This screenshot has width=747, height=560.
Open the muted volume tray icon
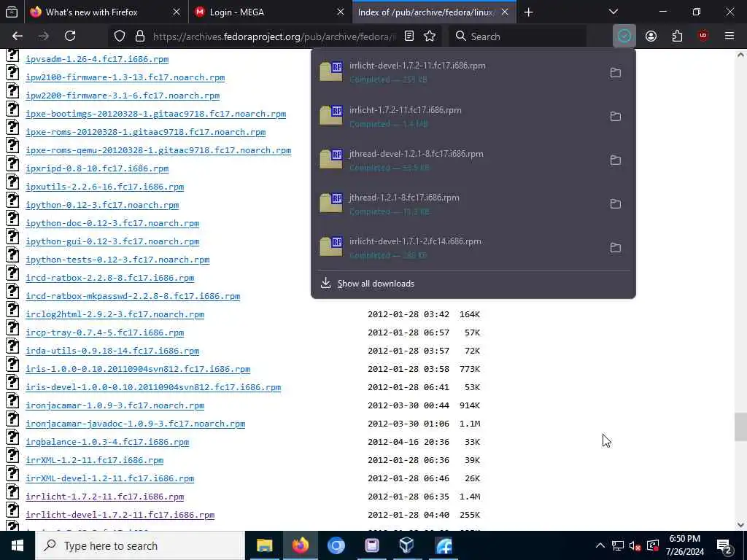pyautogui.click(x=635, y=545)
